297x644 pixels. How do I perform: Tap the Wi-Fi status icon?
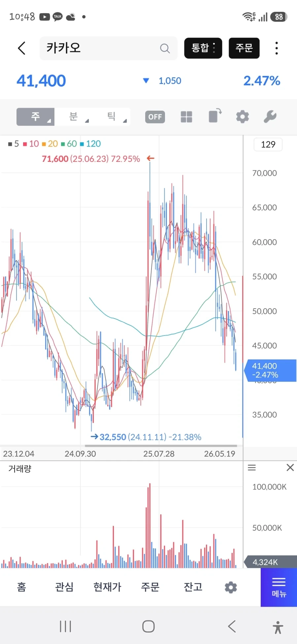point(249,17)
